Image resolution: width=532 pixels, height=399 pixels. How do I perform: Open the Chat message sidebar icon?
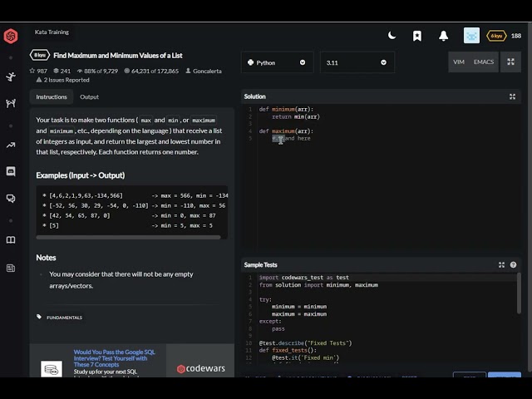(x=11, y=172)
